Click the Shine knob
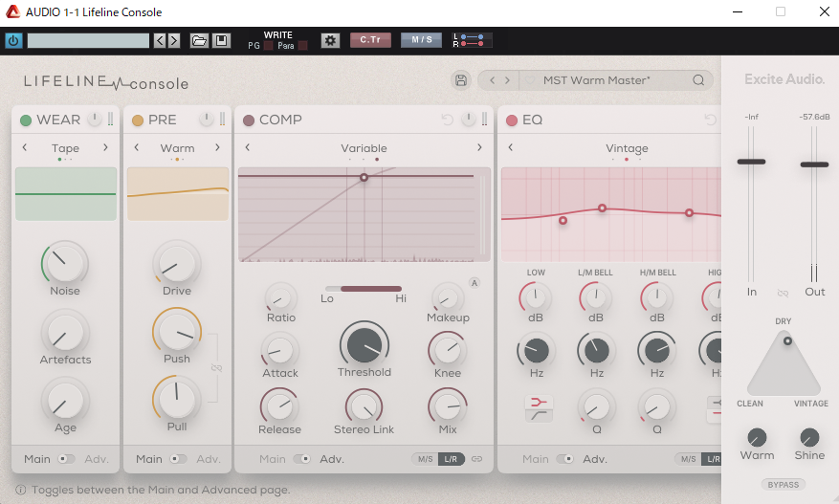This screenshot has height=504, width=839. (x=809, y=438)
